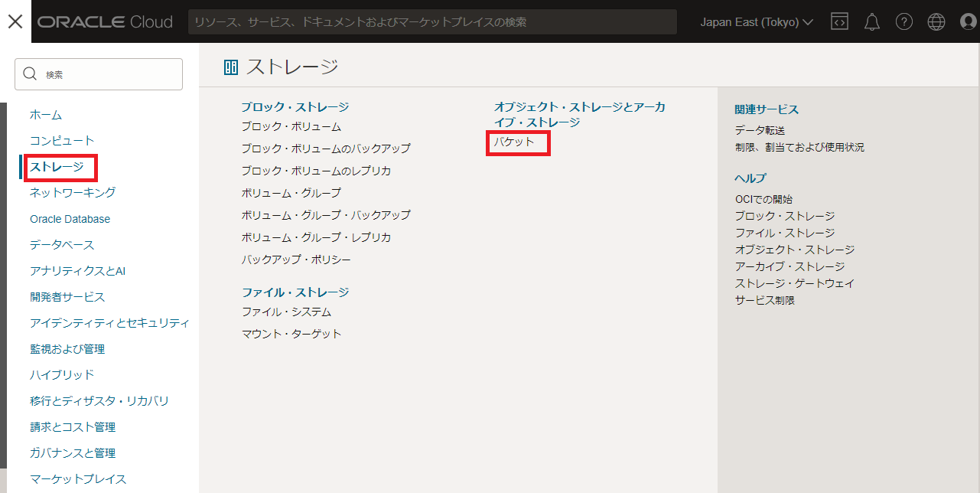Expand the Japan East (Tokyo) region dropdown
The width and height of the screenshot is (980, 493).
756,22
